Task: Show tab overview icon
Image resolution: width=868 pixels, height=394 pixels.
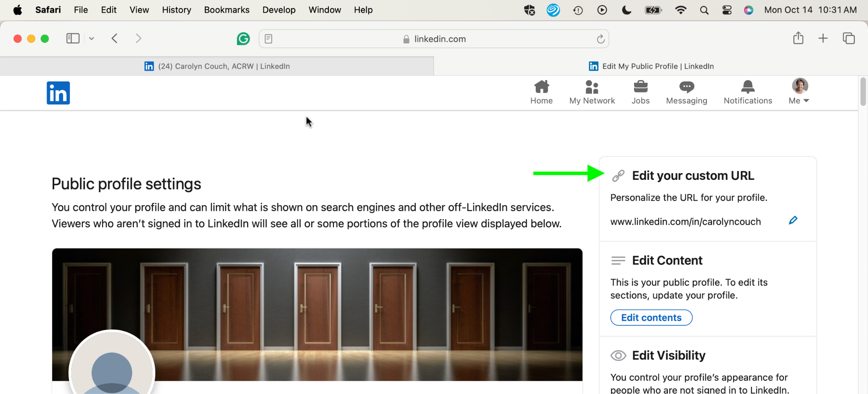Action: 849,39
